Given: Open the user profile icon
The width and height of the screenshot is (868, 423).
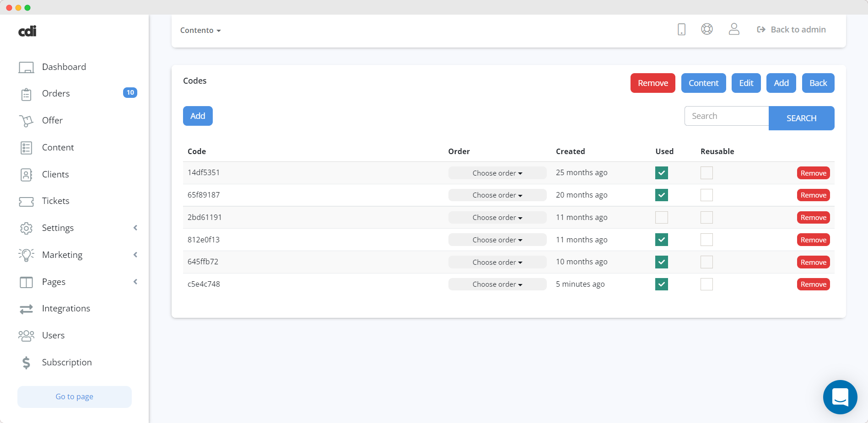Looking at the screenshot, I should click(x=734, y=29).
